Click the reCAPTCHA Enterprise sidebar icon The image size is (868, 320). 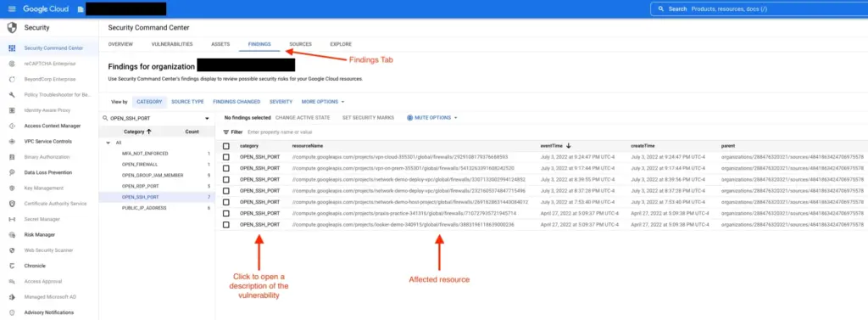click(12, 64)
